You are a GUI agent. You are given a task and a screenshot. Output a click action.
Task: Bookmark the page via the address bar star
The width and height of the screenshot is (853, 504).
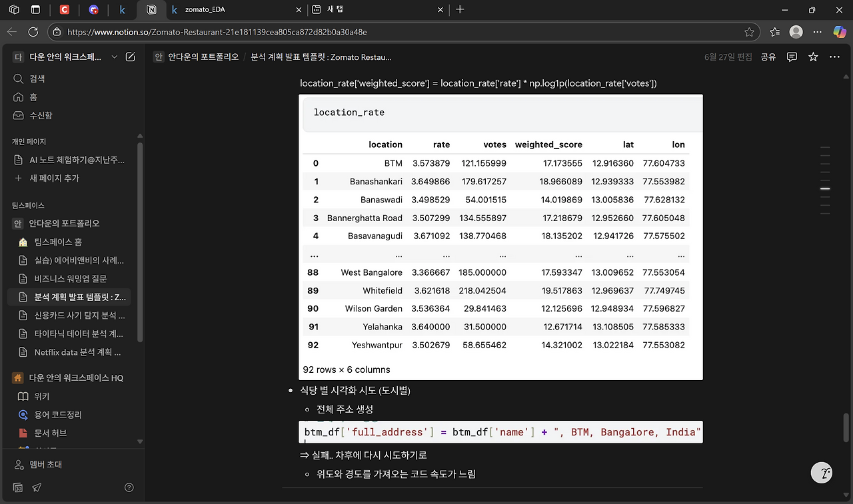tap(748, 31)
